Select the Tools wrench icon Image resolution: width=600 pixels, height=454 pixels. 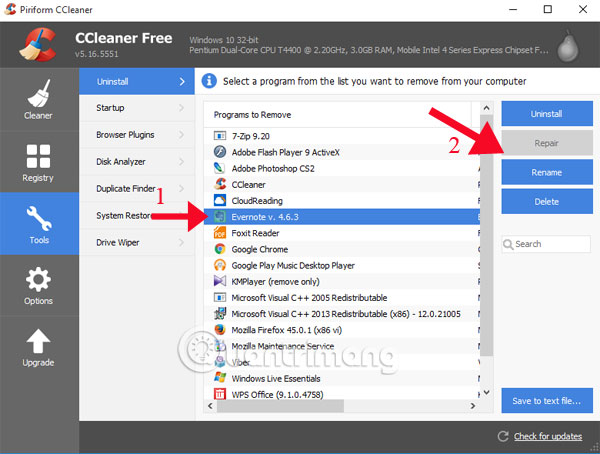(x=39, y=218)
